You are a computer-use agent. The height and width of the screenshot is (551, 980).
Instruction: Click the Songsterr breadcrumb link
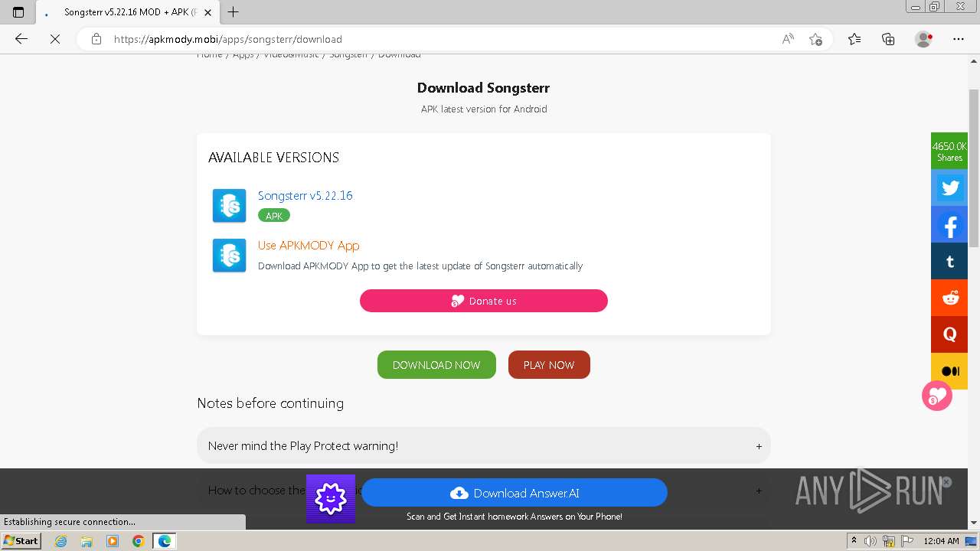point(348,55)
